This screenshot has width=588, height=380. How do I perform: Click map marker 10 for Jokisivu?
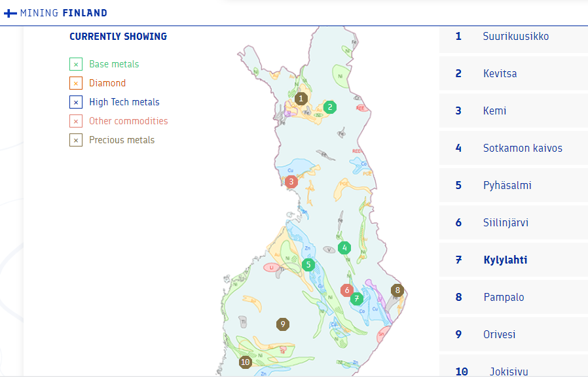tap(246, 362)
